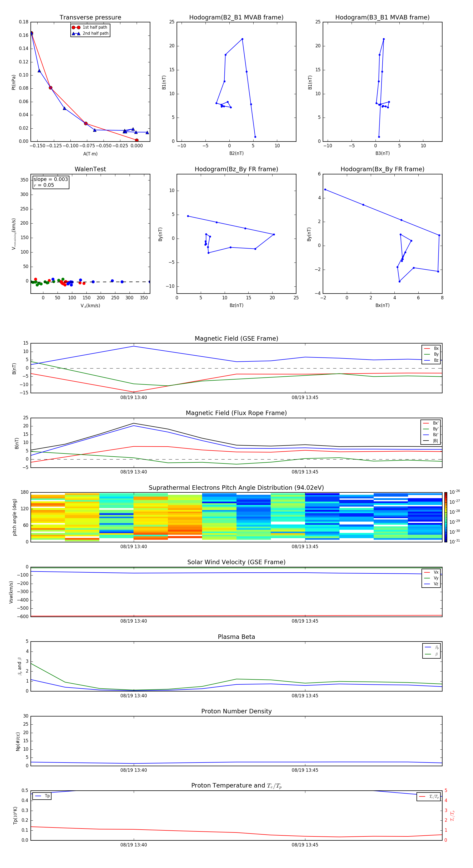
Task: Click '08/19 13:45' tick under GSE magnetic field
Action: coord(305,398)
